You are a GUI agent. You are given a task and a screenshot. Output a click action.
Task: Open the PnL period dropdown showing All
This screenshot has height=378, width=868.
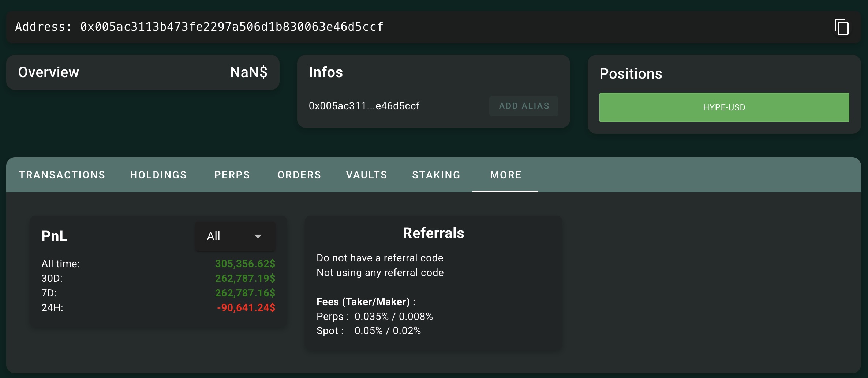pos(235,236)
